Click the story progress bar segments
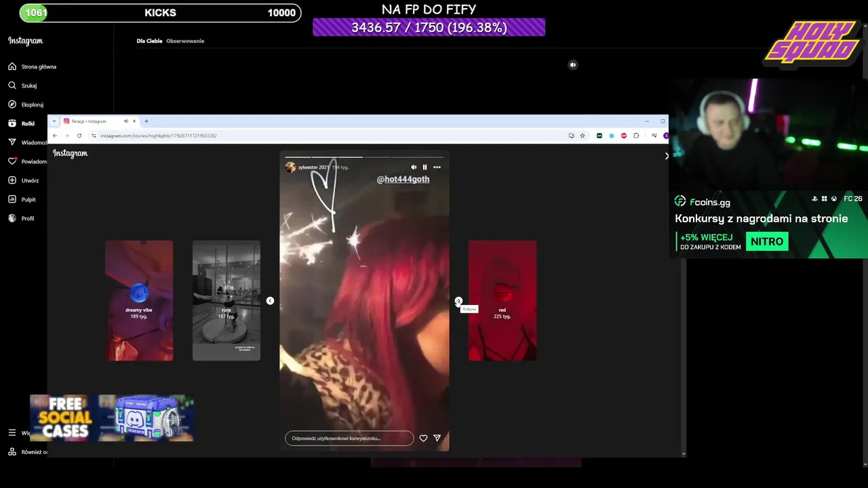The image size is (868, 488). (364, 157)
